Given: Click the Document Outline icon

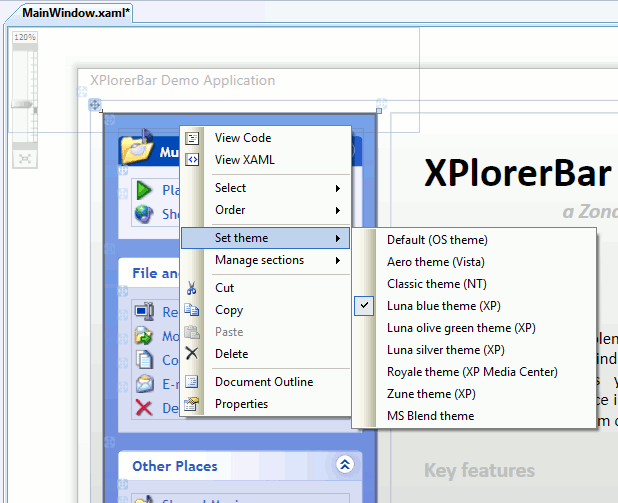Looking at the screenshot, I should point(192,382).
